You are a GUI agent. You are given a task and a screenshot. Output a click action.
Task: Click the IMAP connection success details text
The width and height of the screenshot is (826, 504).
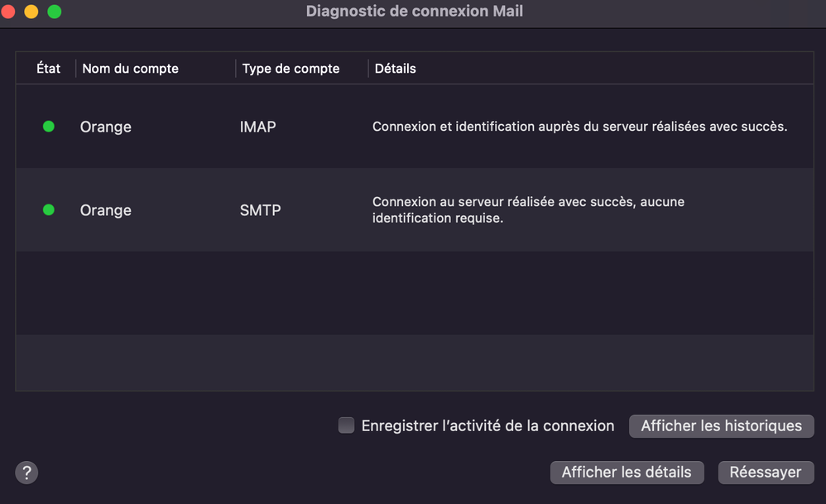click(x=579, y=127)
